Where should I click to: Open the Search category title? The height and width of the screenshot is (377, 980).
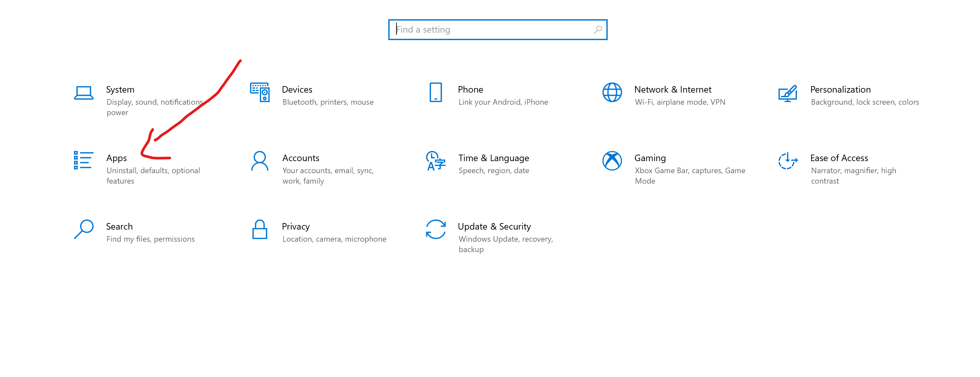pyautogui.click(x=119, y=227)
